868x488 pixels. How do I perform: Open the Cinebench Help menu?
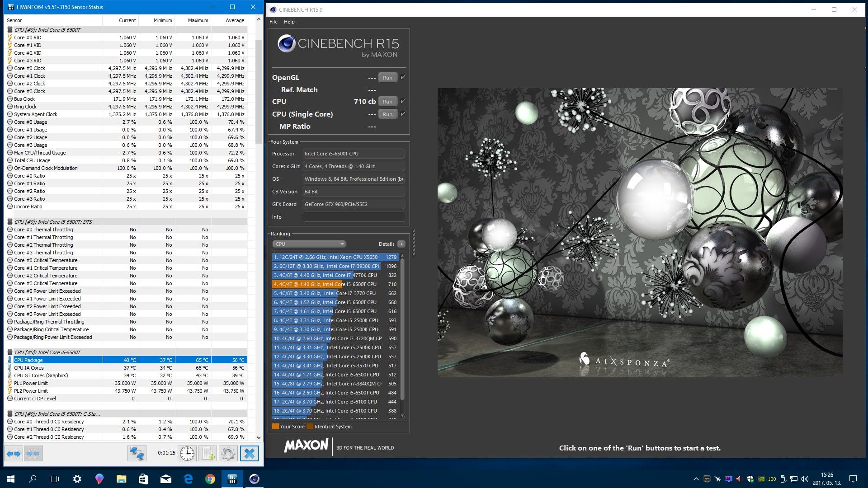click(x=289, y=22)
